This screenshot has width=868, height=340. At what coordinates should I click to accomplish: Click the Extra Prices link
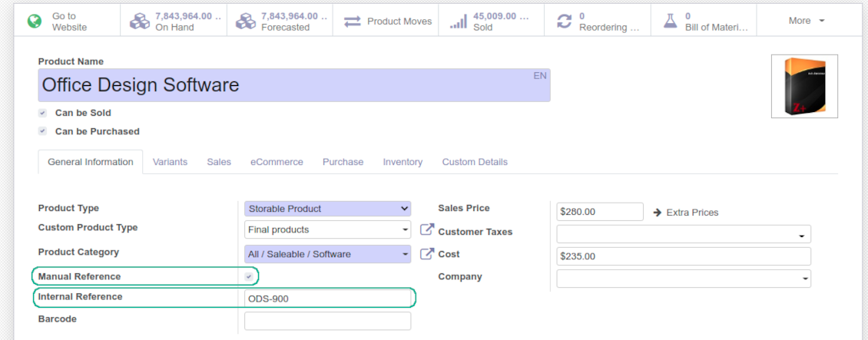[x=685, y=212]
